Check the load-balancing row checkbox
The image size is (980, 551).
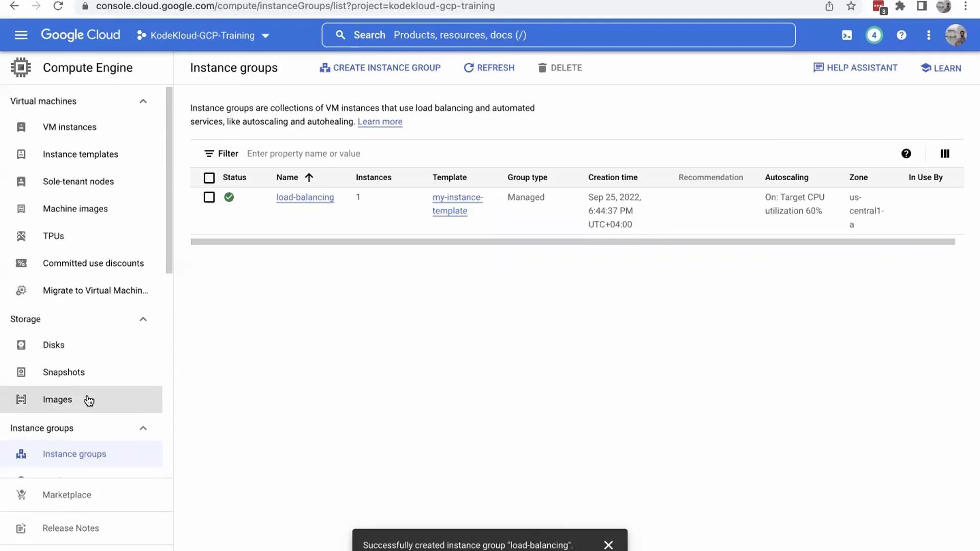209,197
